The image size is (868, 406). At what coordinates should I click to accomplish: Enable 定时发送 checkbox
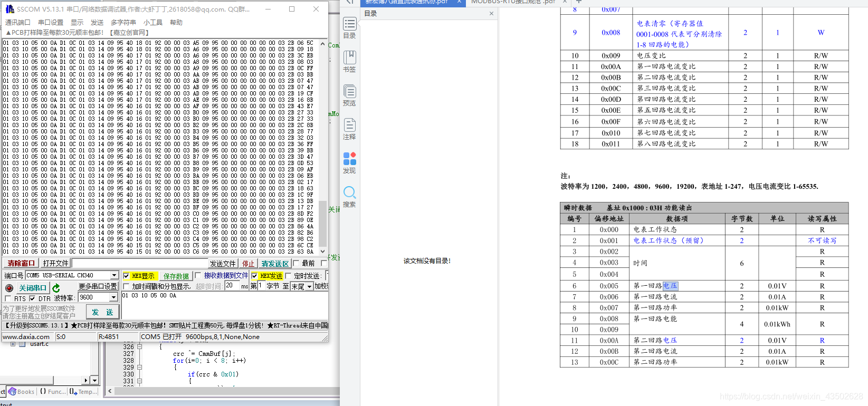tap(288, 276)
